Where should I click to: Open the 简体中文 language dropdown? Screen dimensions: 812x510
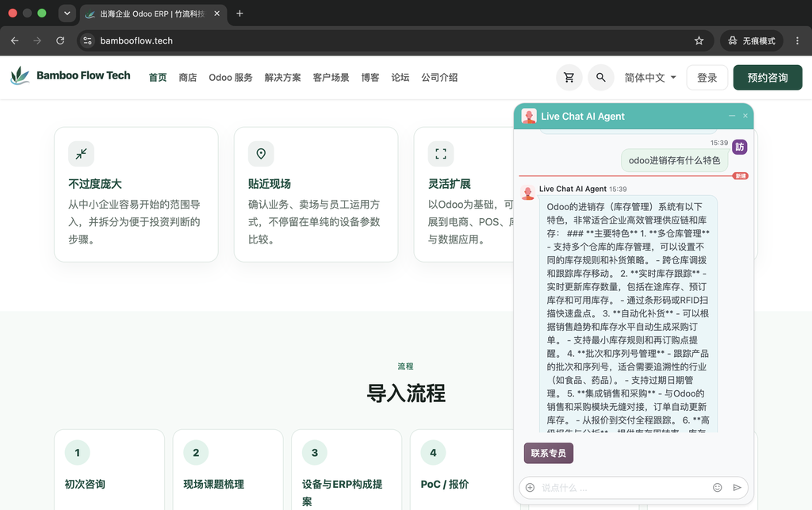point(650,78)
